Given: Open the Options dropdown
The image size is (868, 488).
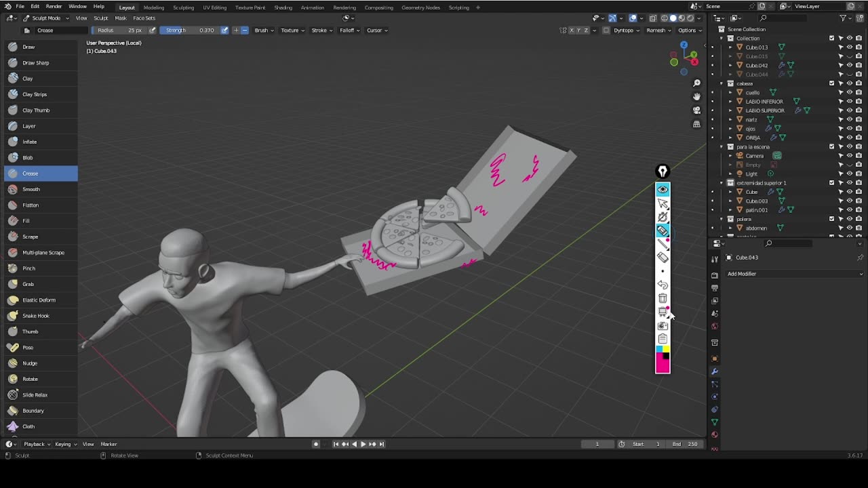Looking at the screenshot, I should 689,30.
